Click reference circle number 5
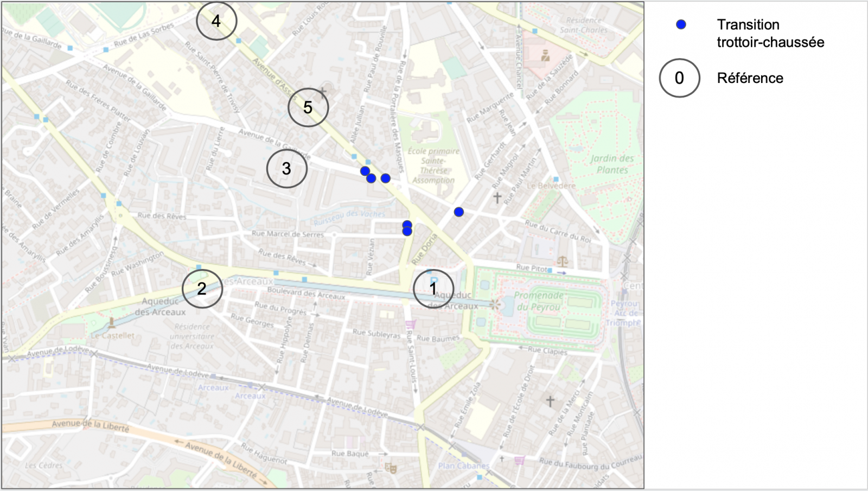 click(308, 107)
